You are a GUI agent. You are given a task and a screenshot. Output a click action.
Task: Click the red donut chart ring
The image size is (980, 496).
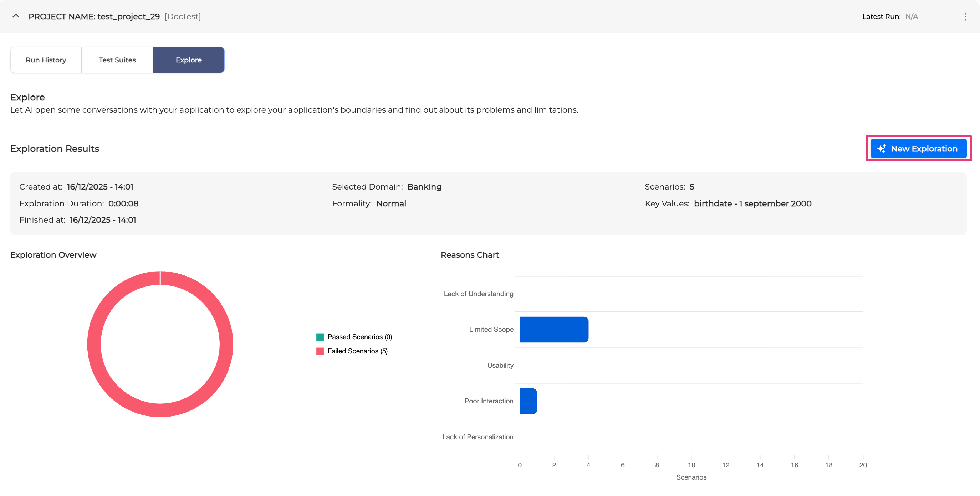(x=94, y=344)
